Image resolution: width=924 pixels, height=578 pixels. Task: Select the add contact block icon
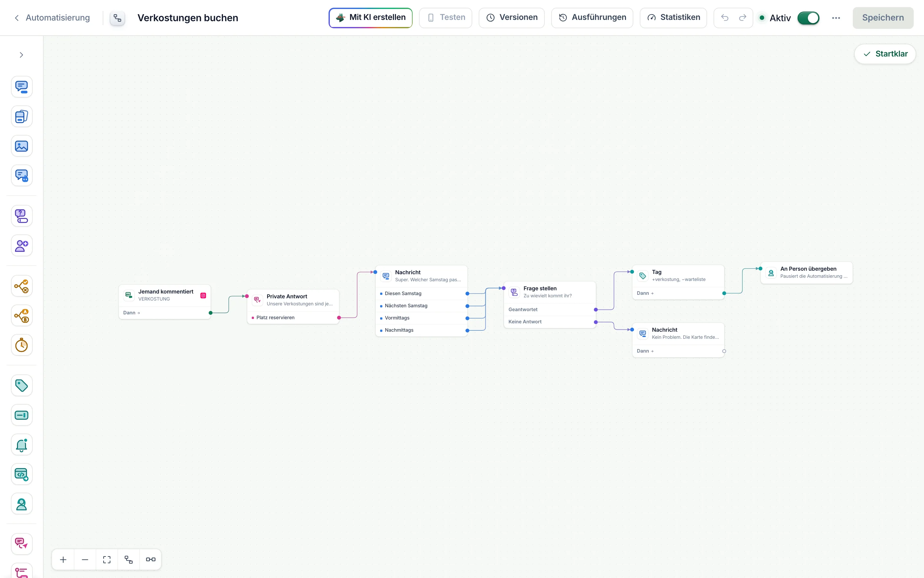coord(21,245)
